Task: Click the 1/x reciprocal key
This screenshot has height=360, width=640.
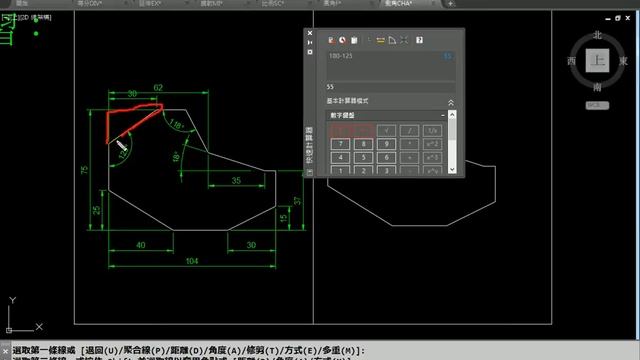Action: [432, 131]
